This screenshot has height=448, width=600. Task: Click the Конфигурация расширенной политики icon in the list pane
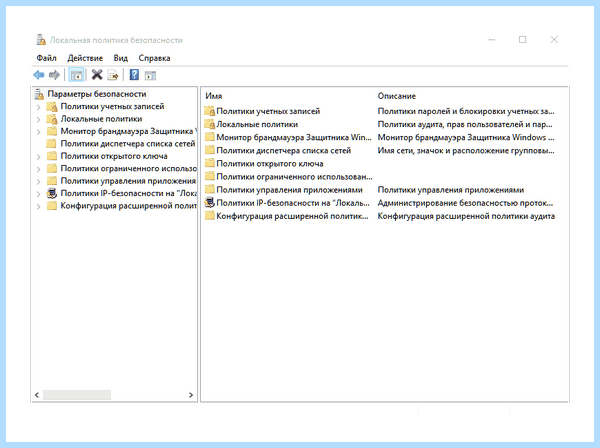209,216
